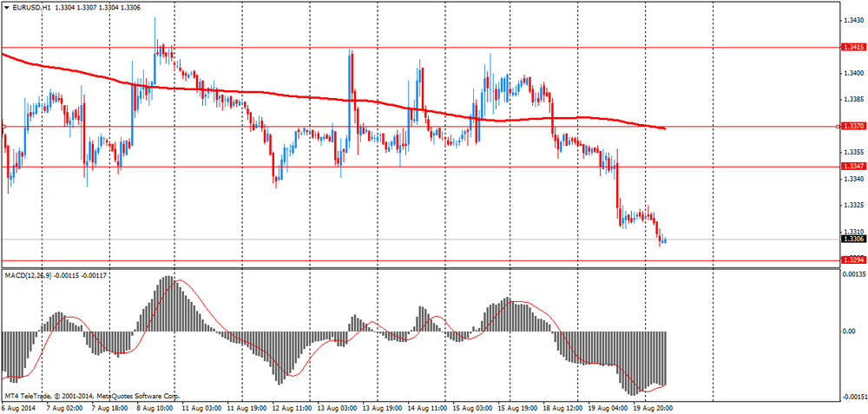This screenshot has height=414, width=868.
Task: Click the 7 Aug 18:00 time label
Action: 109,409
